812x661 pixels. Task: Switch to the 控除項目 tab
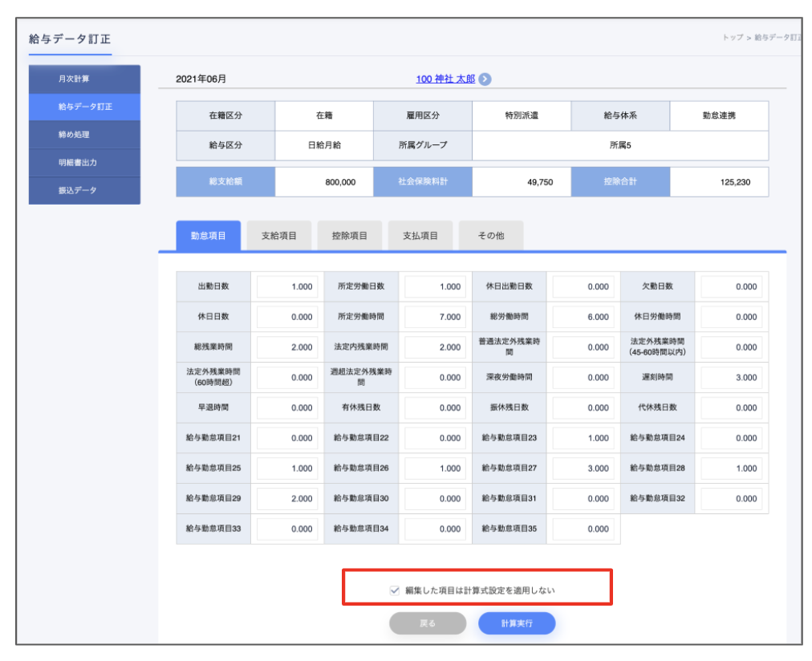[x=349, y=236]
